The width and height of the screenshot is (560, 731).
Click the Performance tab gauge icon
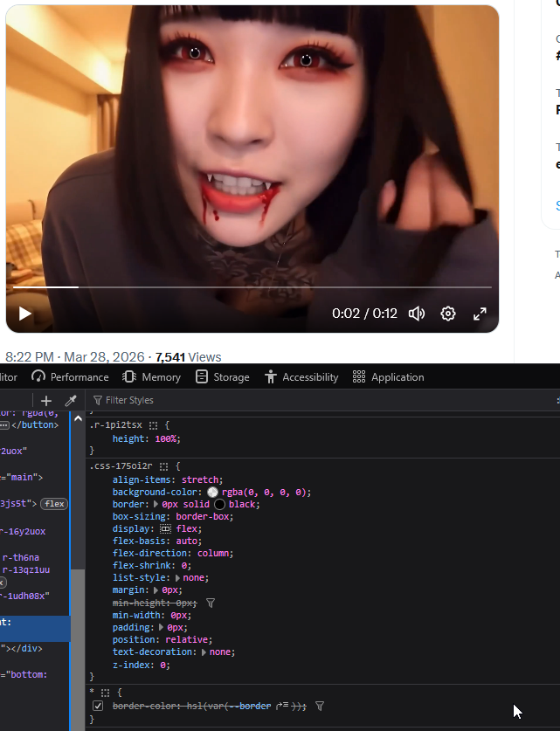[x=38, y=376]
